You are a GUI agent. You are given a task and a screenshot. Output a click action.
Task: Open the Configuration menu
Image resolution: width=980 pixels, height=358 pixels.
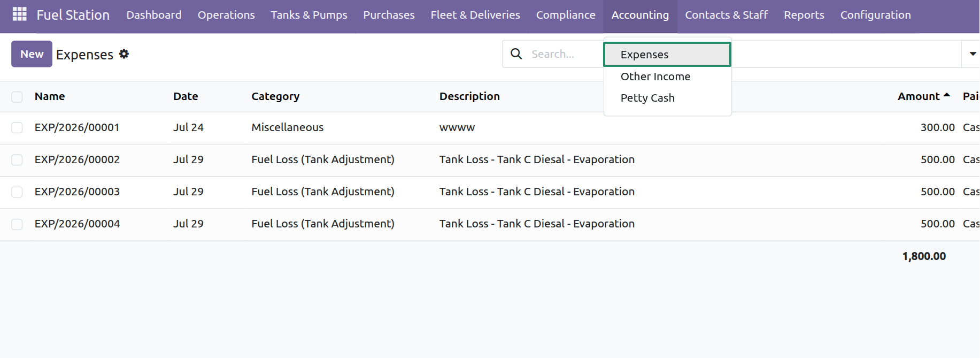pyautogui.click(x=875, y=15)
